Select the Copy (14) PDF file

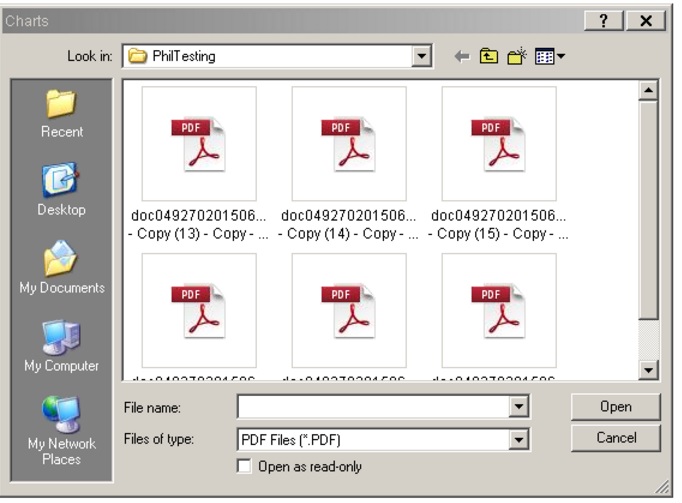click(348, 145)
